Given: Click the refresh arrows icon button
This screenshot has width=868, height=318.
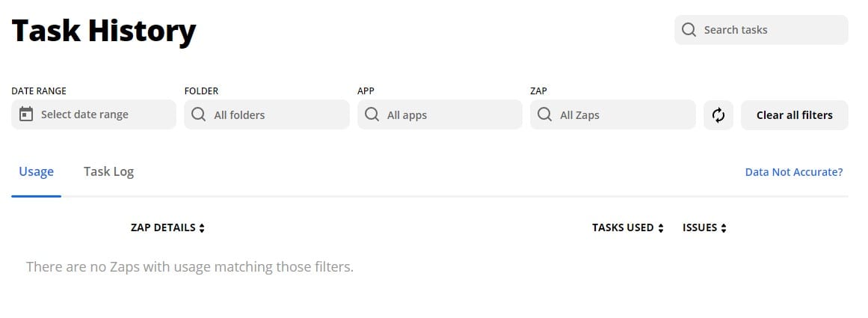Looking at the screenshot, I should tap(718, 115).
